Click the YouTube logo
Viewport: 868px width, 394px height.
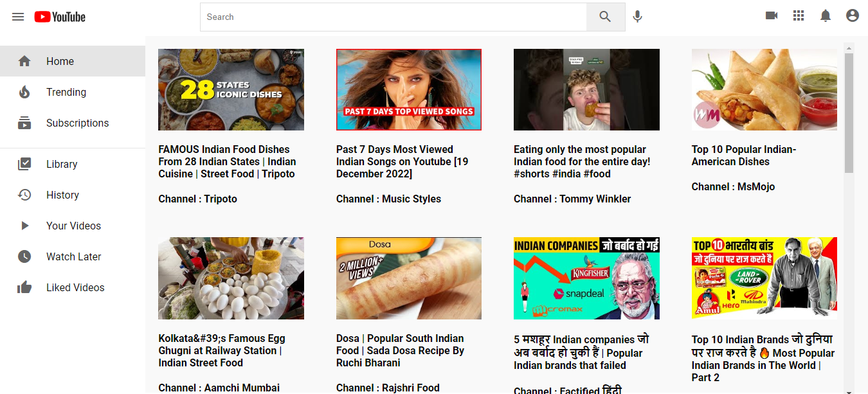coord(60,17)
